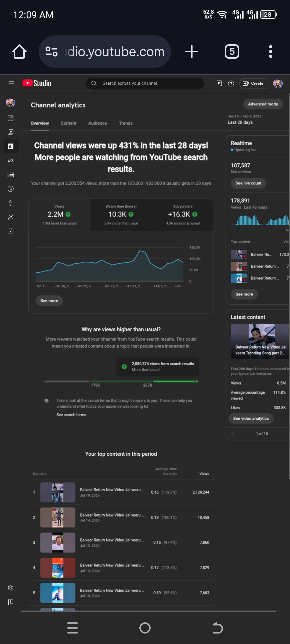
Task: Open the Last 28 days date range
Action: 244,119
